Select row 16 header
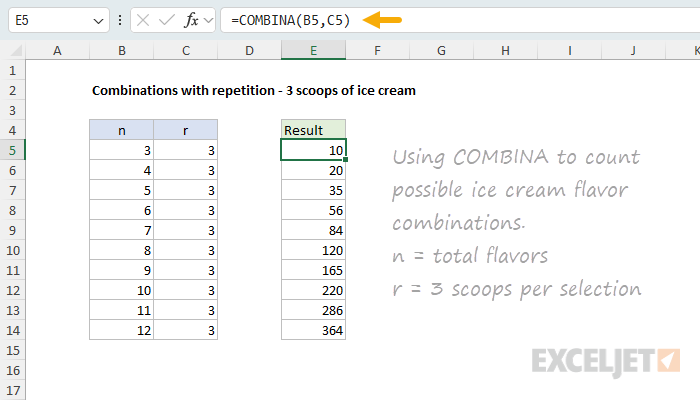Image resolution: width=700 pixels, height=400 pixels. [x=12, y=371]
